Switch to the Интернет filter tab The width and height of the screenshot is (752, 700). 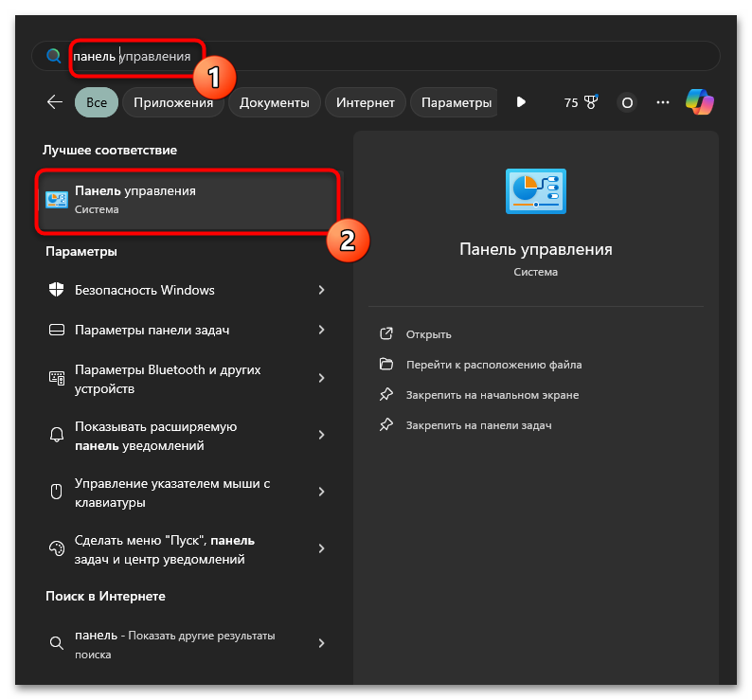(x=366, y=102)
